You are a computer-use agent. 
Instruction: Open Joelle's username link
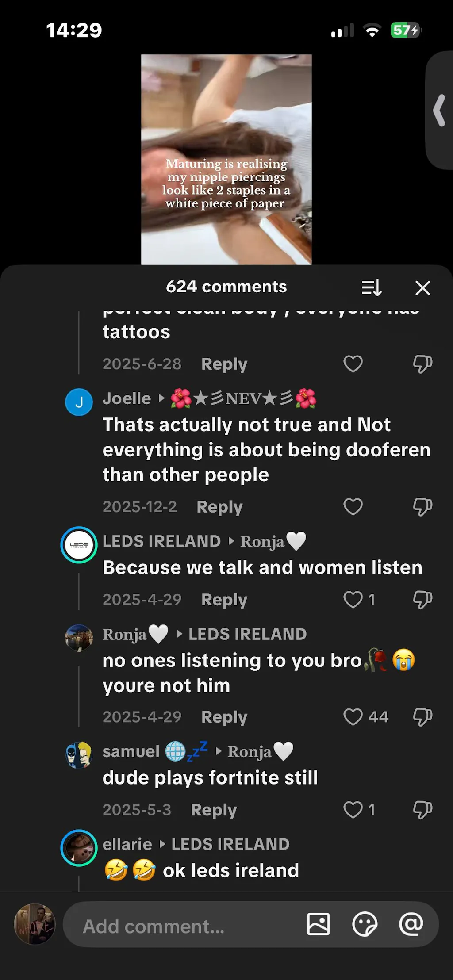pyautogui.click(x=127, y=398)
